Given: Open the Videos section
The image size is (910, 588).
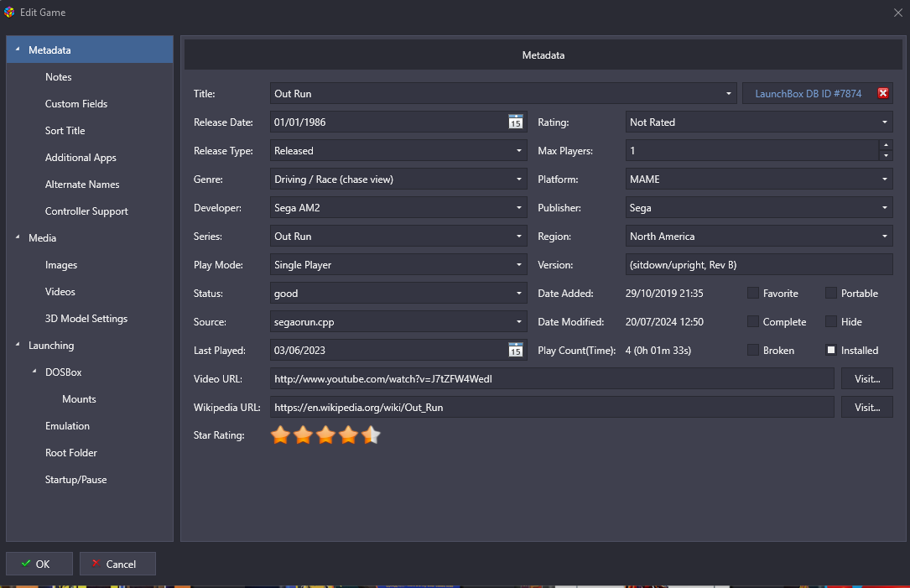Looking at the screenshot, I should click(x=60, y=291).
